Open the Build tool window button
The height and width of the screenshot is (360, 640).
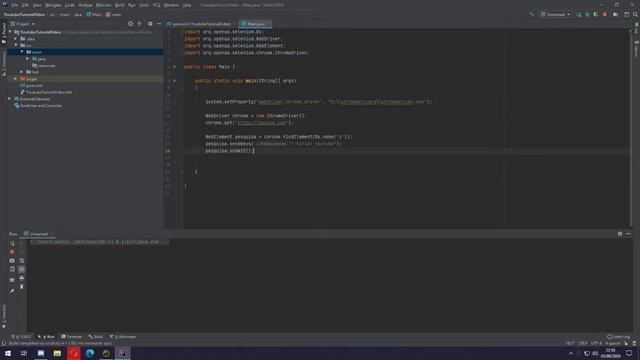point(96,337)
